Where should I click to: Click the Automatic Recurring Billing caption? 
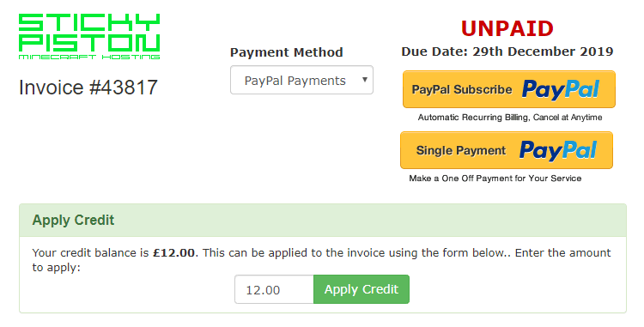510,118
